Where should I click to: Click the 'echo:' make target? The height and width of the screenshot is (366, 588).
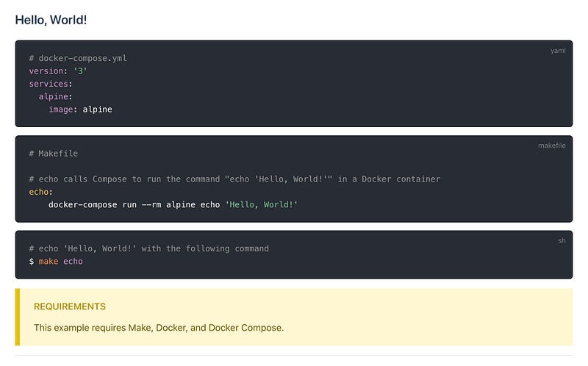point(41,192)
